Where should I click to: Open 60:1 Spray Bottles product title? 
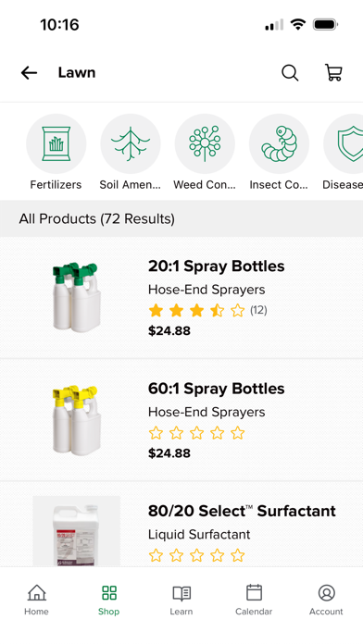[217, 389]
